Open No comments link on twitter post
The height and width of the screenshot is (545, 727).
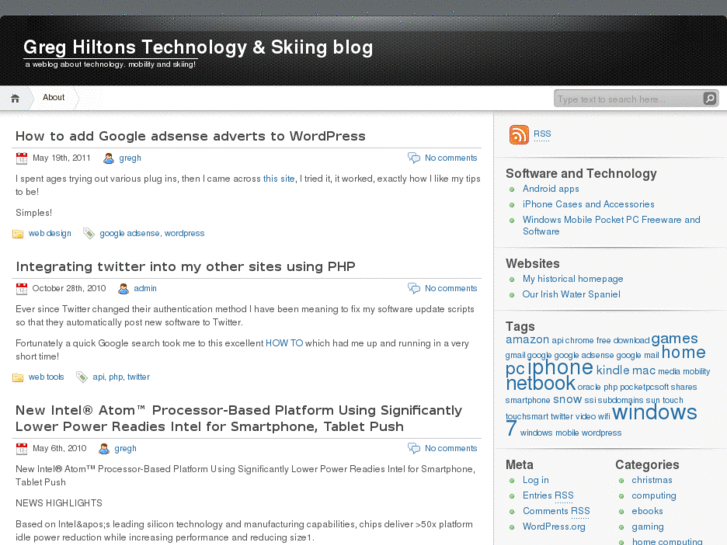click(x=451, y=288)
